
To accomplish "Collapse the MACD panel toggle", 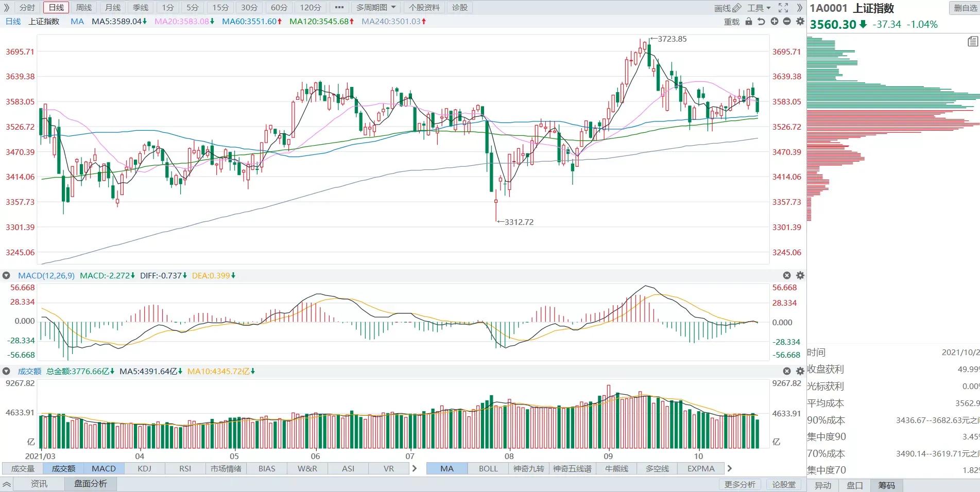I will [7, 276].
